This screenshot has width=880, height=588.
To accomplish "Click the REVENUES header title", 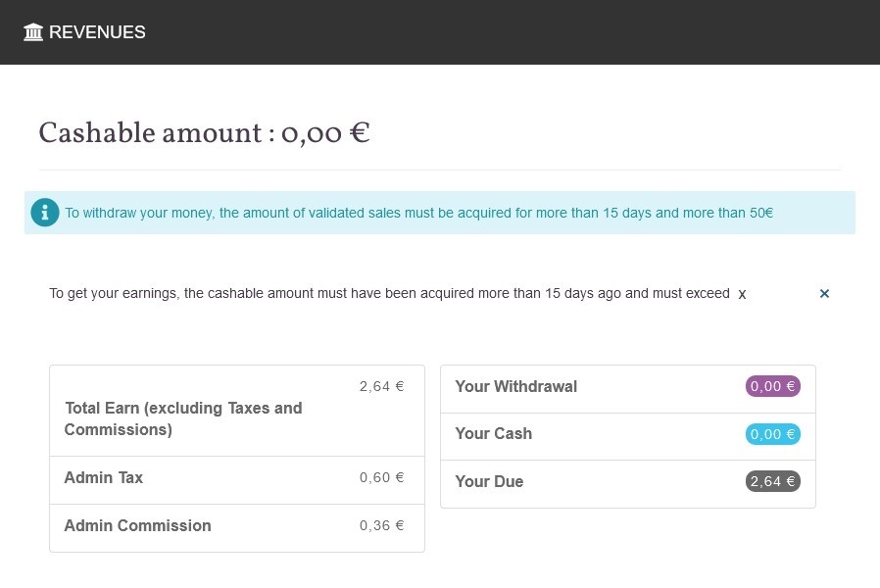I will pos(97,32).
